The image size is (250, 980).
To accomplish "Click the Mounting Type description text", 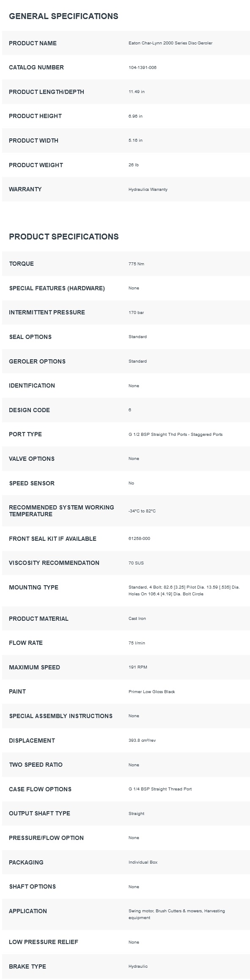I will [x=184, y=590].
